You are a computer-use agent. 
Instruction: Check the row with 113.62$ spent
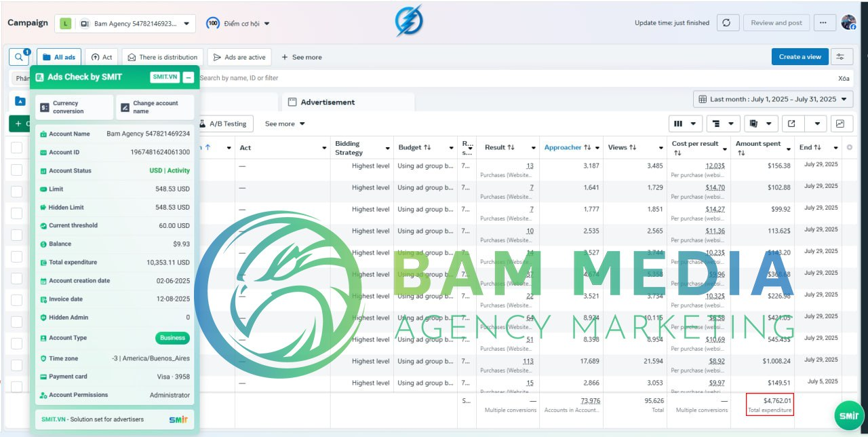point(16,235)
